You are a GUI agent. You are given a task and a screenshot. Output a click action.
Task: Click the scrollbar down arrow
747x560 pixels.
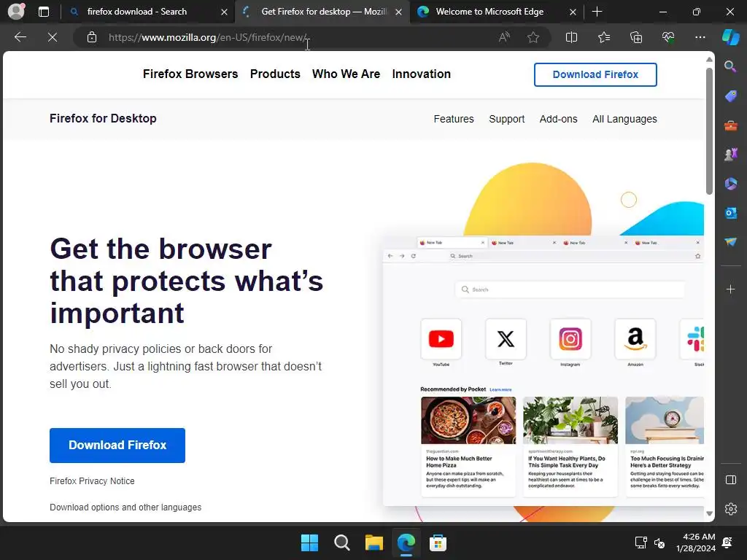tap(709, 513)
